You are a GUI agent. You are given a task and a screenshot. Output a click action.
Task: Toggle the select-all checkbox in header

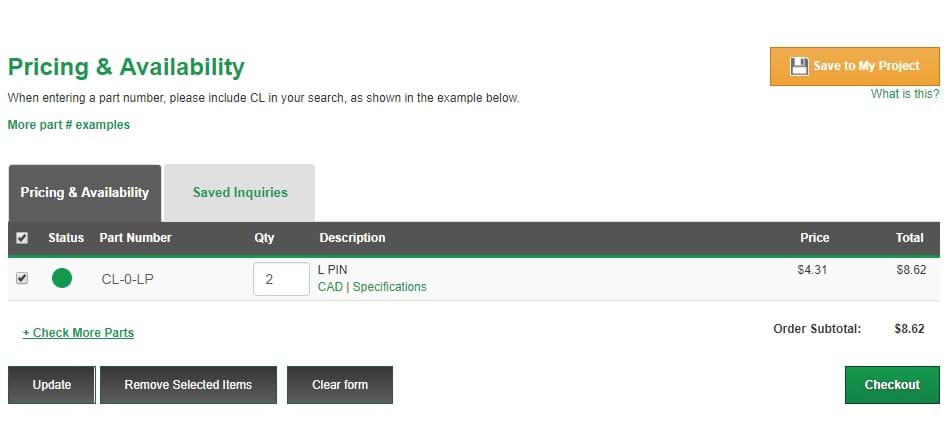tap(22, 238)
